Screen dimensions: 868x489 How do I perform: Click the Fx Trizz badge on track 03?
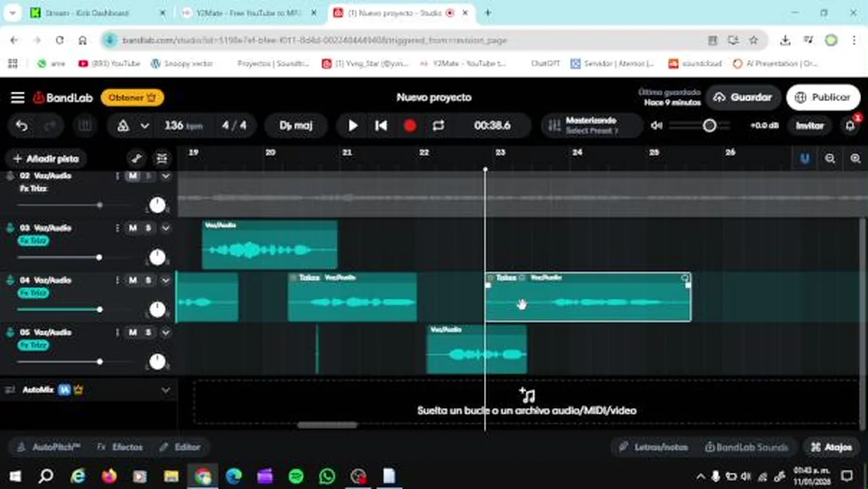[x=33, y=240]
